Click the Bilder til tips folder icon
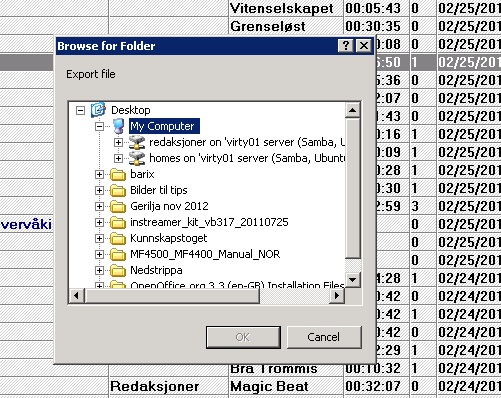This screenshot has height=398, width=501. pos(118,190)
